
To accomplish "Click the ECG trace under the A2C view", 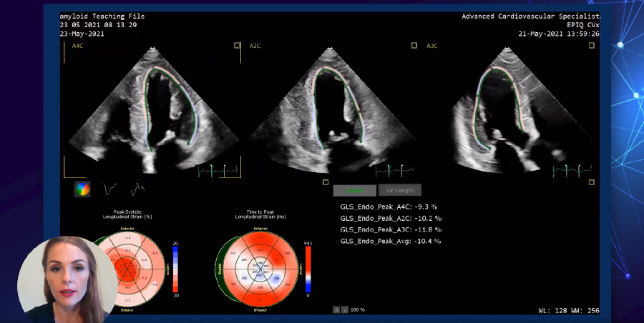I will click(x=395, y=171).
